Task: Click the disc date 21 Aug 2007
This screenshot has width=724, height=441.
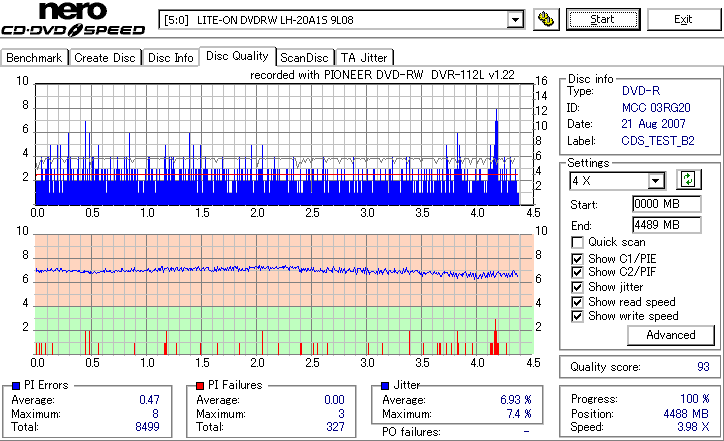Action: (x=653, y=124)
